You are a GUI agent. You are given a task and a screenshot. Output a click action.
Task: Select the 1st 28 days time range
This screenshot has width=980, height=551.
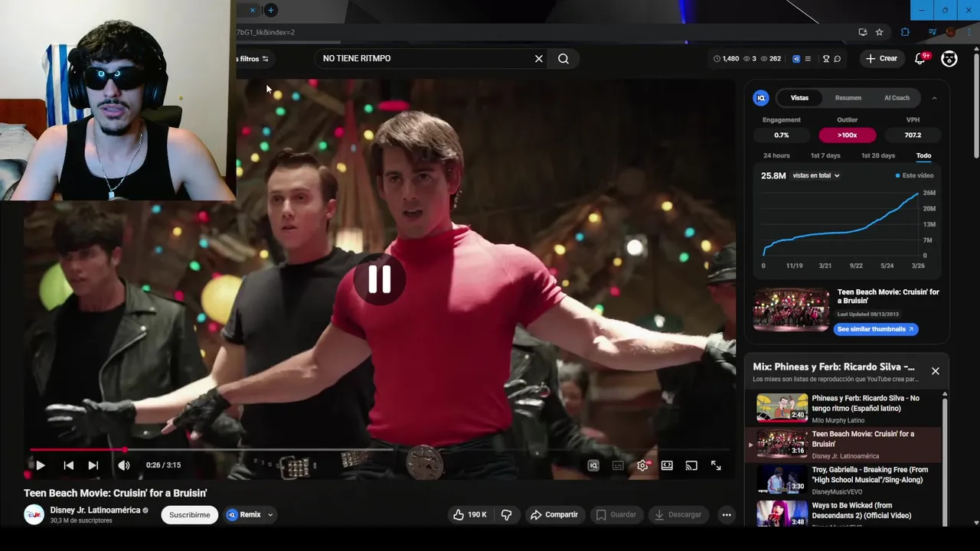coord(878,156)
